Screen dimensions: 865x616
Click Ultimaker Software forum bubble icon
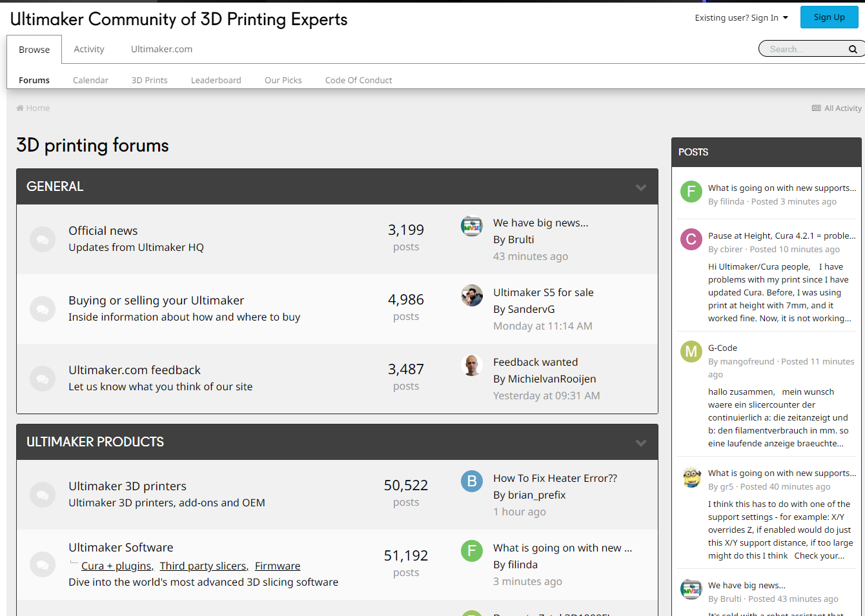tap(43, 564)
